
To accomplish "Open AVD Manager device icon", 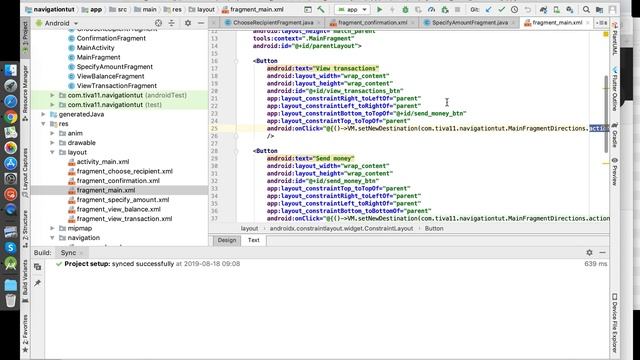I will [x=556, y=9].
